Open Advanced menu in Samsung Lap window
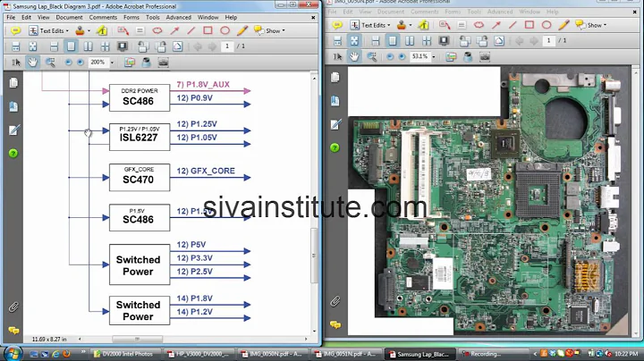 pyautogui.click(x=179, y=18)
